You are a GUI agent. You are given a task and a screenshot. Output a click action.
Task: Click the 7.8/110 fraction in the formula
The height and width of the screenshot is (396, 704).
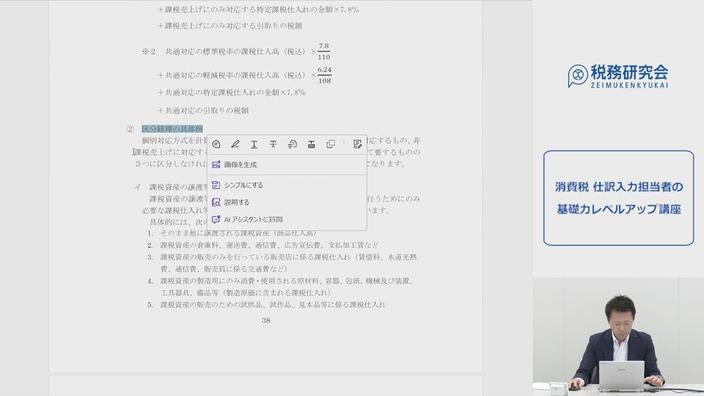click(324, 52)
